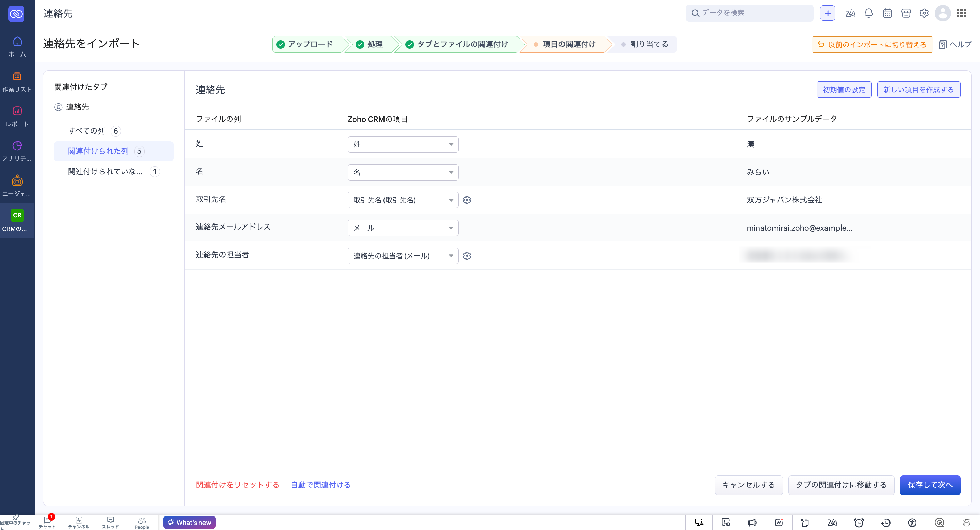Focus the データを検索 search field
The width and height of the screenshot is (980, 530).
749,13
